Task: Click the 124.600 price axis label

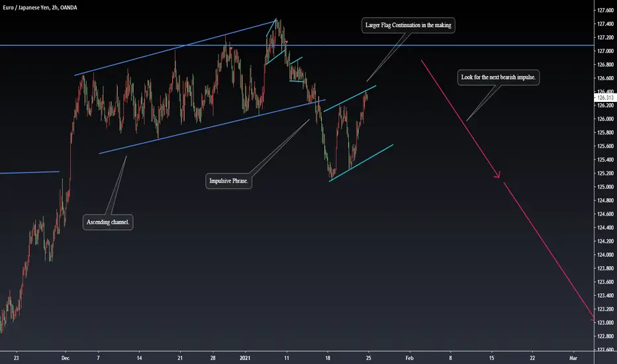Action: tap(605, 214)
